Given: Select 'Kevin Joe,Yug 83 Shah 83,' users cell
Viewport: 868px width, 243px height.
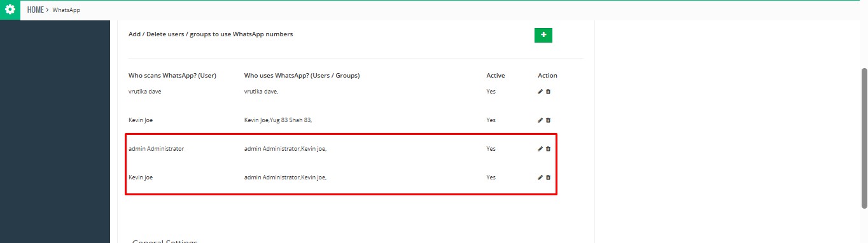Looking at the screenshot, I should pyautogui.click(x=278, y=120).
